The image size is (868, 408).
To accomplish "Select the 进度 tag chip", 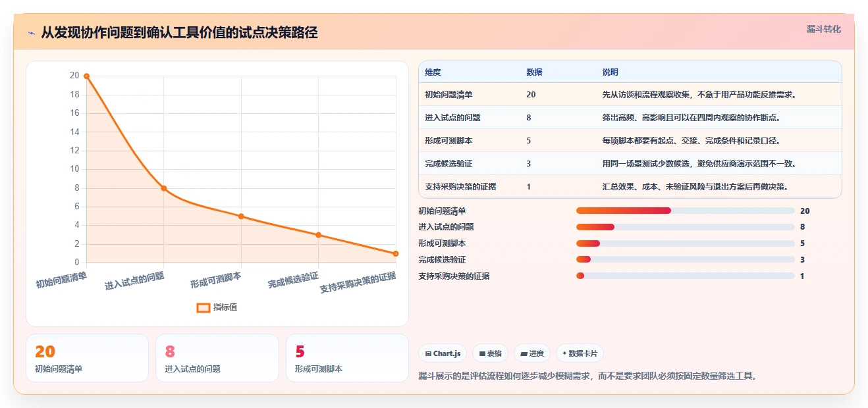I will coord(532,353).
